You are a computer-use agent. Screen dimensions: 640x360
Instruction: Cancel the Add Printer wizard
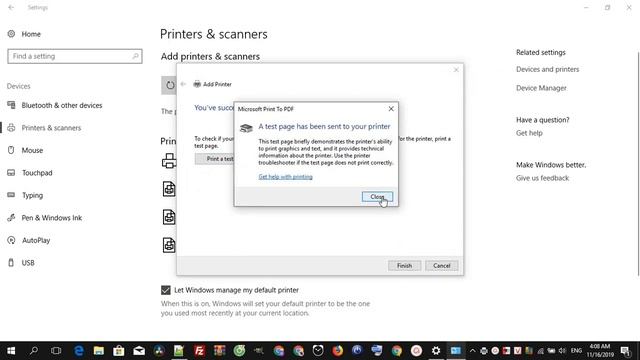[442, 266]
